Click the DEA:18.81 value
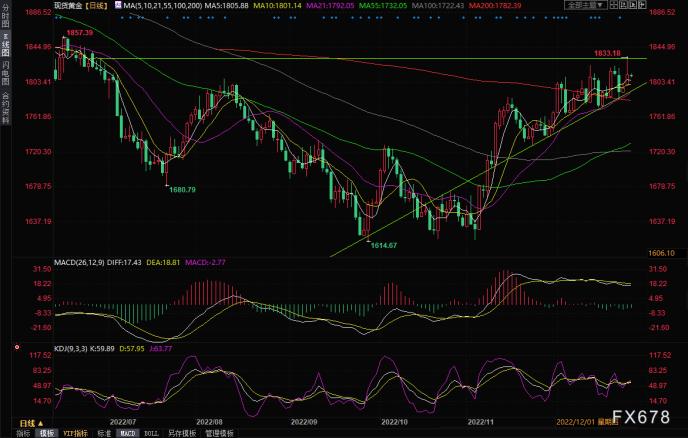The height and width of the screenshot is (438, 688). tap(163, 262)
